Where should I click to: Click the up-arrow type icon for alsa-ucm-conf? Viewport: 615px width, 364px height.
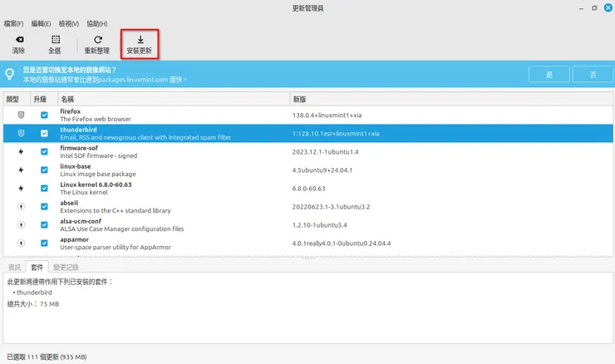point(21,224)
